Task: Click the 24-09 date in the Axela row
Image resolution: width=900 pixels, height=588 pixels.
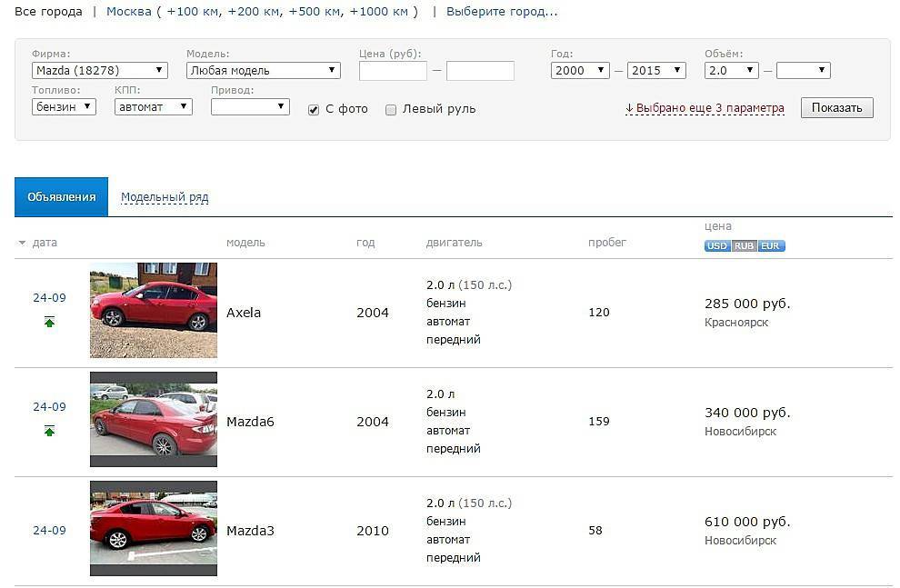Action: [x=49, y=298]
